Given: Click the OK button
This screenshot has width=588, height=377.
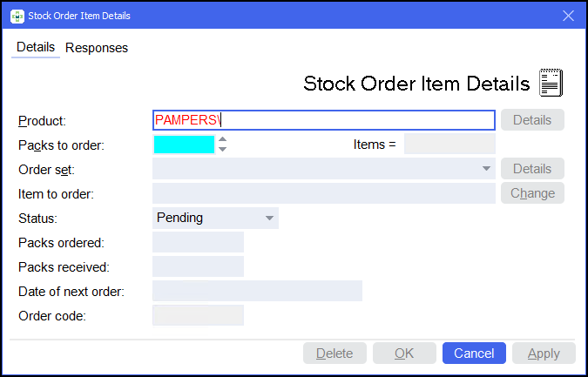Looking at the screenshot, I should 404,353.
